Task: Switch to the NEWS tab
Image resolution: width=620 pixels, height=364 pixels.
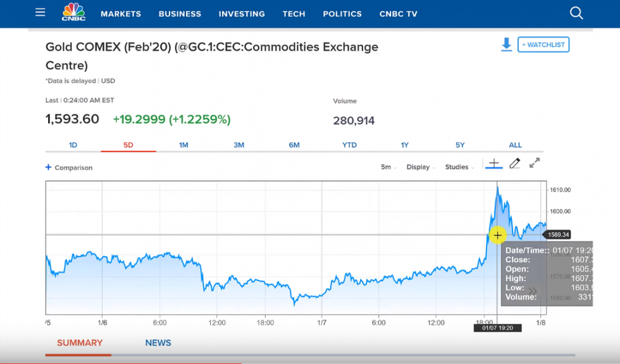Action: click(158, 343)
